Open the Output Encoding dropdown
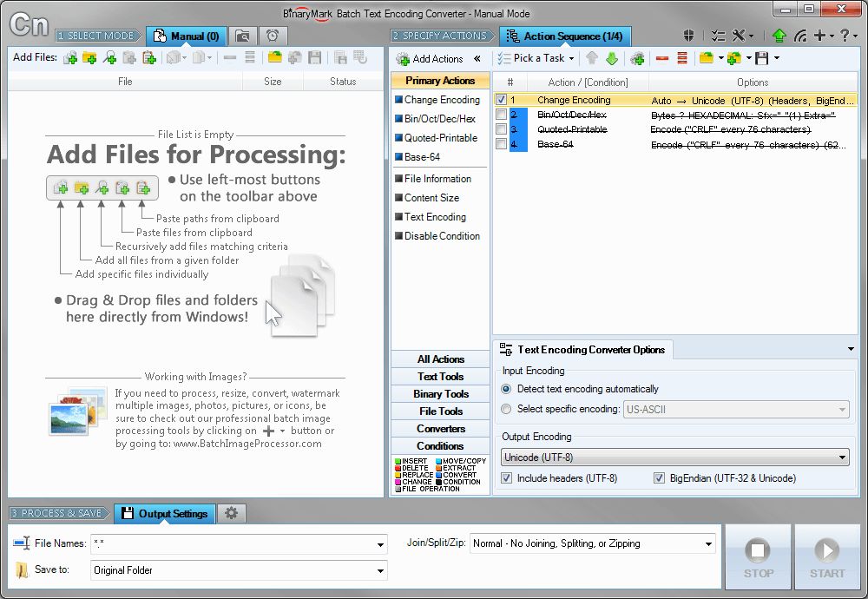Screen dimensions: 868x599 click(x=843, y=457)
